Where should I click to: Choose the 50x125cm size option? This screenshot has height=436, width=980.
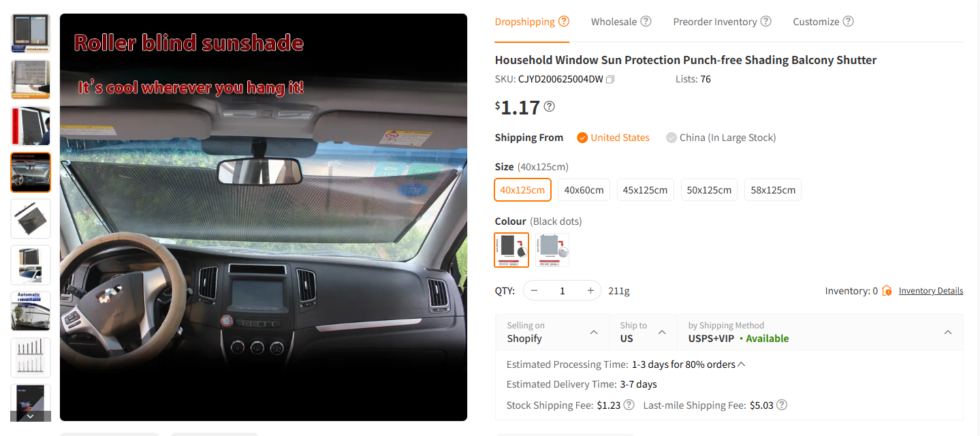point(709,189)
